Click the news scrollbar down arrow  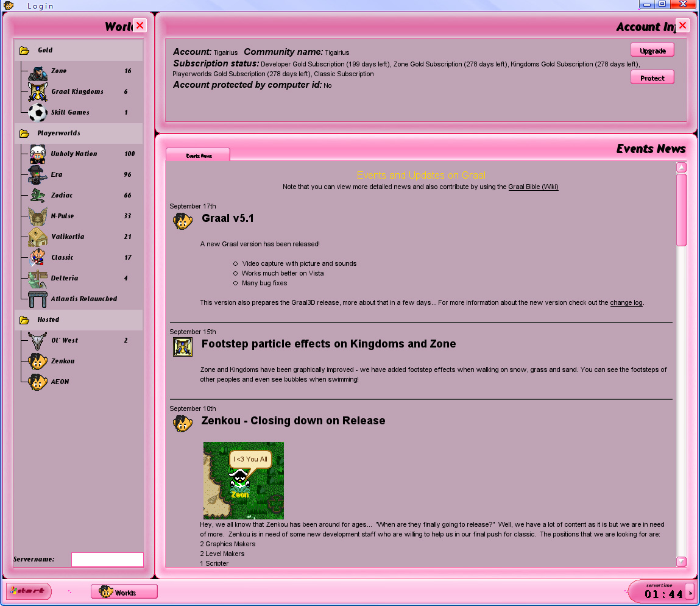[x=681, y=562]
